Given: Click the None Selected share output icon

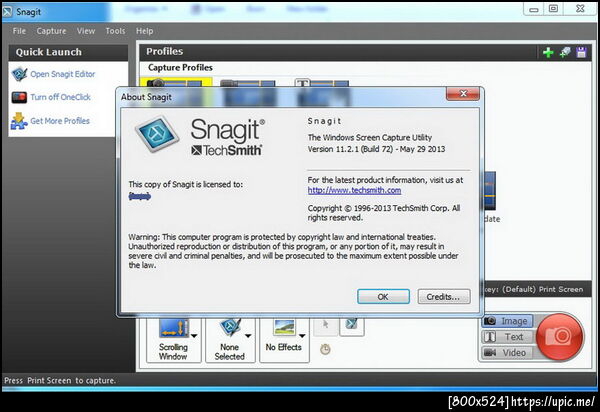Looking at the screenshot, I should [230, 328].
